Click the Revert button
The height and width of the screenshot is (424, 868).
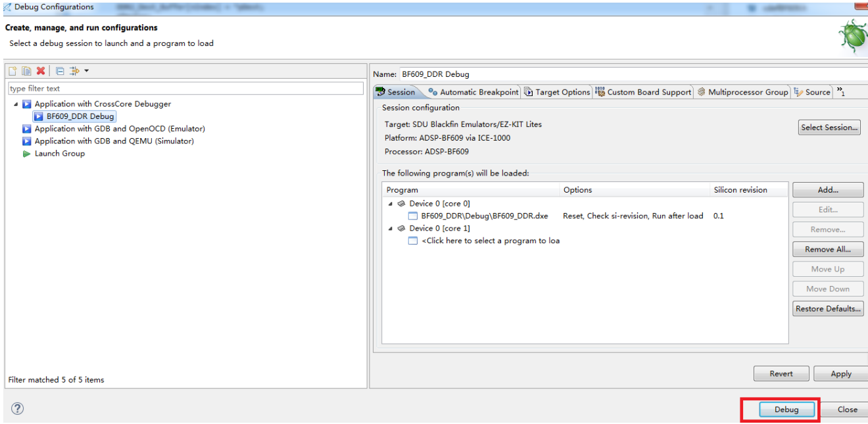click(781, 373)
